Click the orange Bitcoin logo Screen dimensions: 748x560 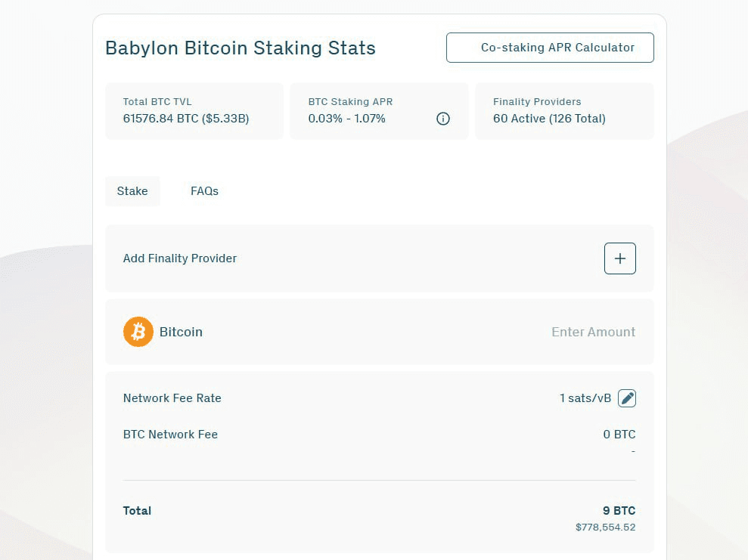138,332
